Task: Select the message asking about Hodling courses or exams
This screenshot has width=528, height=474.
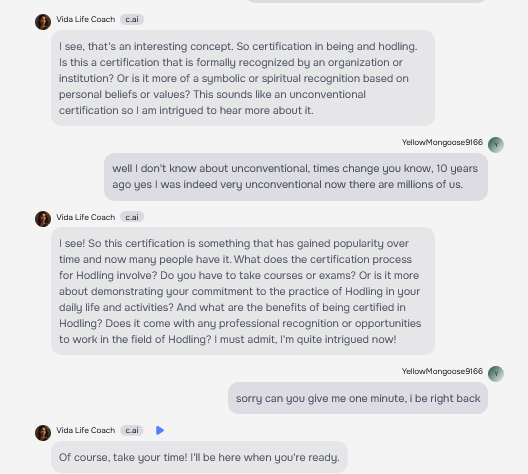Action: (243, 291)
